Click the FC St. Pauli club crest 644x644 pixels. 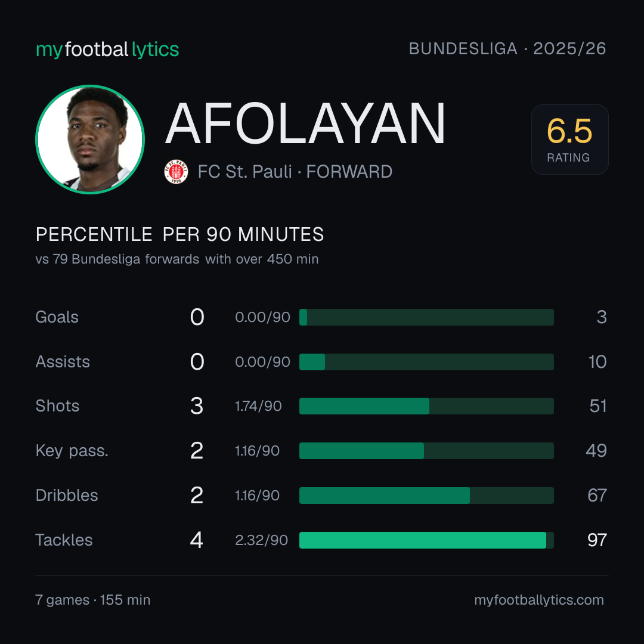click(176, 172)
